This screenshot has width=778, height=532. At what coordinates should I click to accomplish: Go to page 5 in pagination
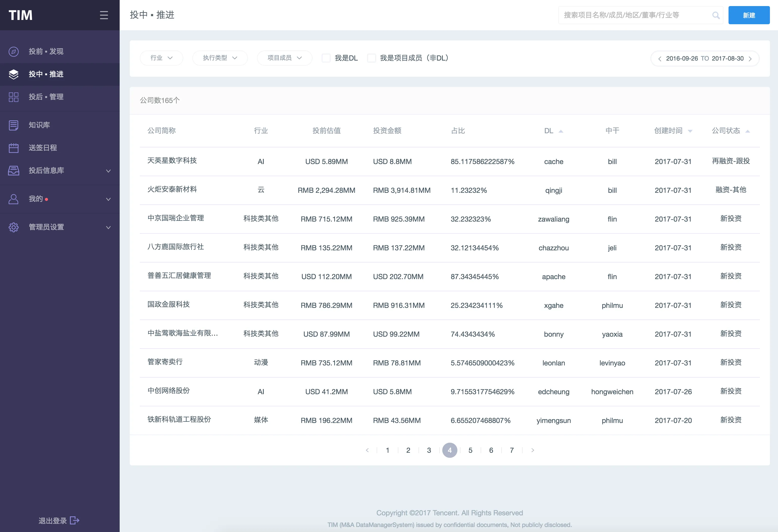click(x=470, y=450)
